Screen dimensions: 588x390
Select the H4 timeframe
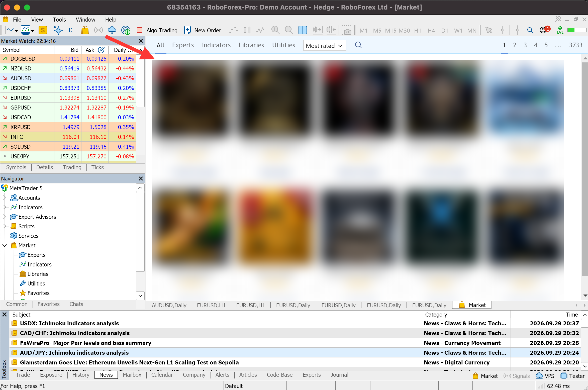(x=431, y=31)
